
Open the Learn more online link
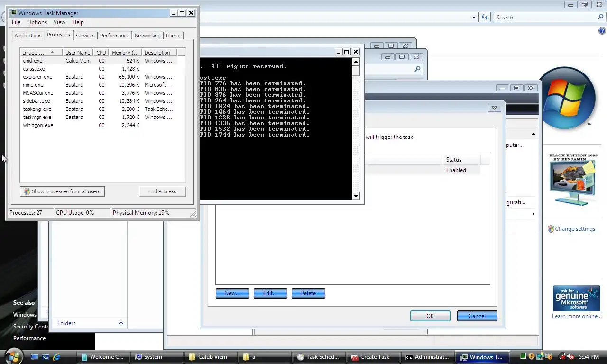coord(577,316)
